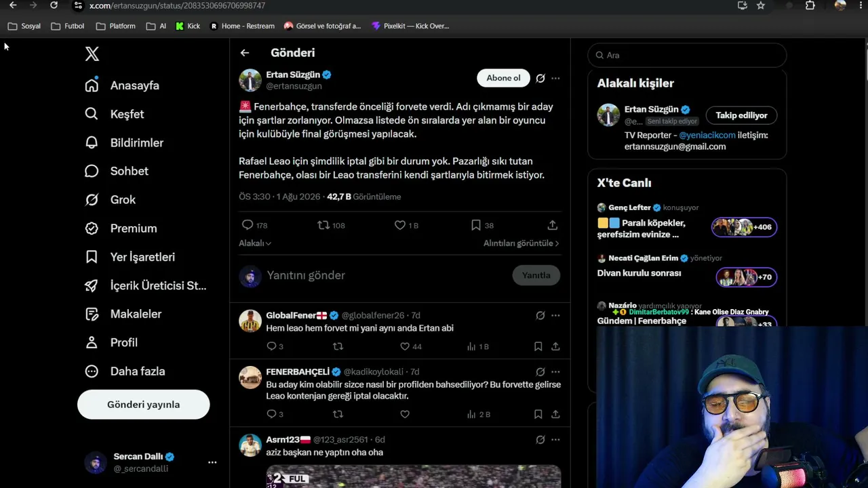The image size is (868, 488).
Task: Open Sohbet messages
Action: pos(117,171)
